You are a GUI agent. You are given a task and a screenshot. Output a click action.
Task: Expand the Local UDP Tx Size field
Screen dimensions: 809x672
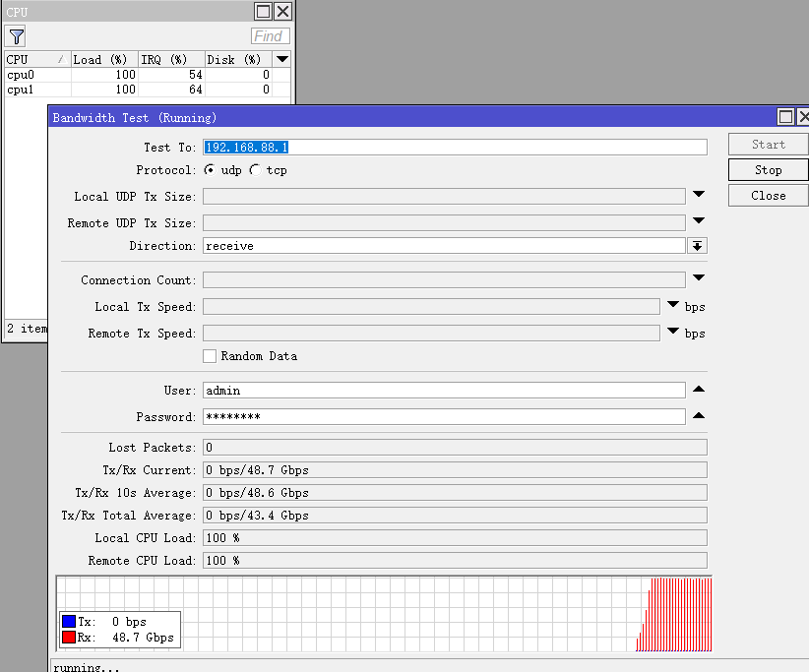699,195
